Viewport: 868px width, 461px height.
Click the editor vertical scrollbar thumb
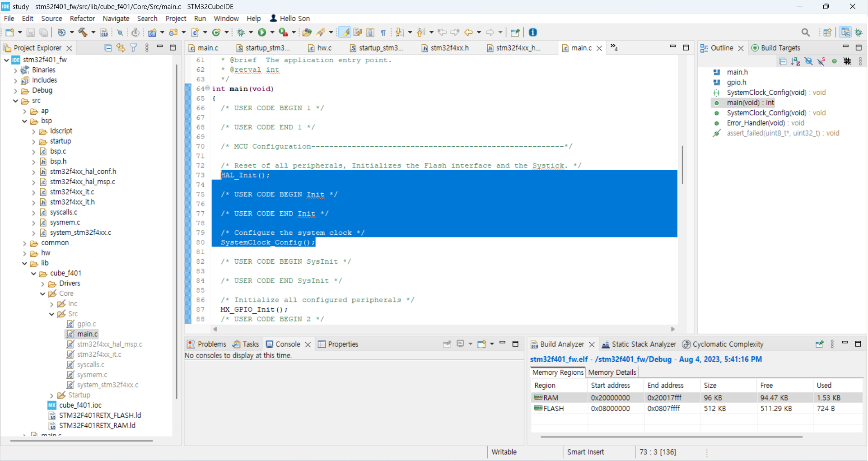[682, 164]
